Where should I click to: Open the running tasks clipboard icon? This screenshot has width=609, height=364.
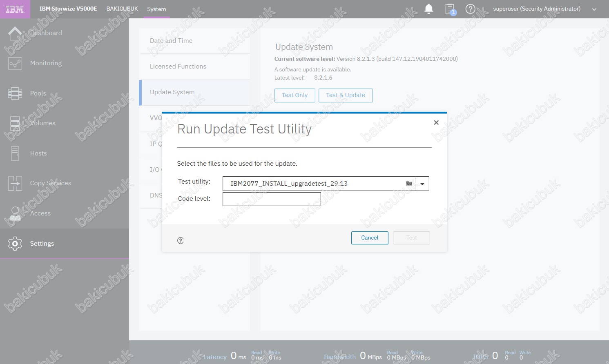pos(450,9)
